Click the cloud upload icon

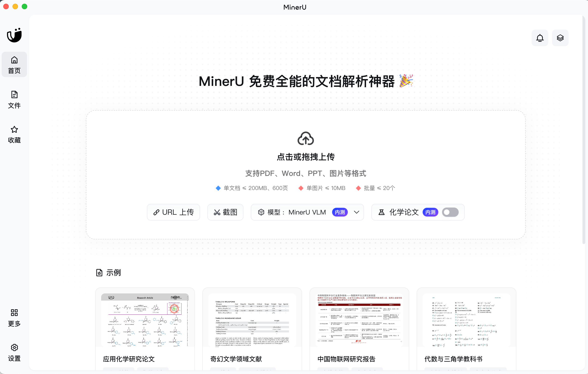tap(306, 139)
